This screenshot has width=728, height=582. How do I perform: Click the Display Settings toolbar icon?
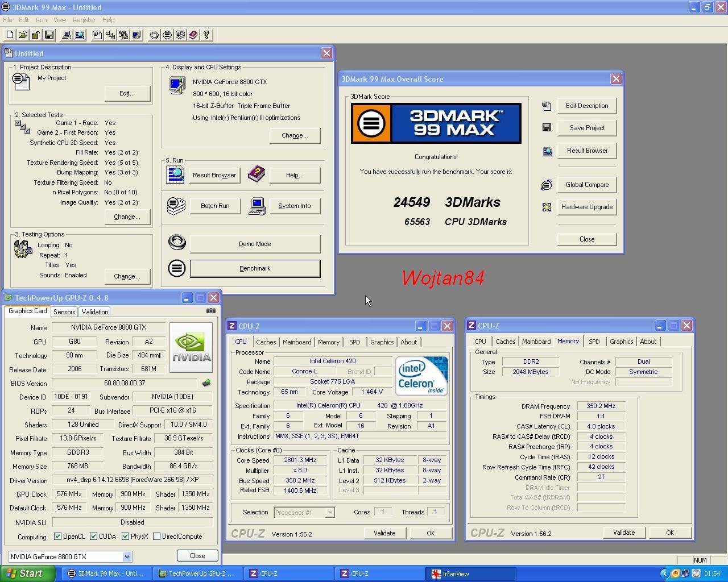[x=136, y=35]
